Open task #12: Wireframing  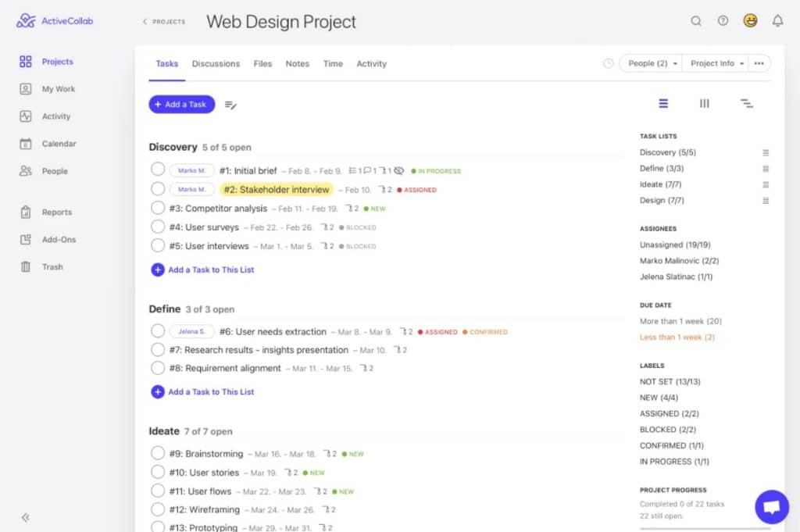tap(204, 509)
